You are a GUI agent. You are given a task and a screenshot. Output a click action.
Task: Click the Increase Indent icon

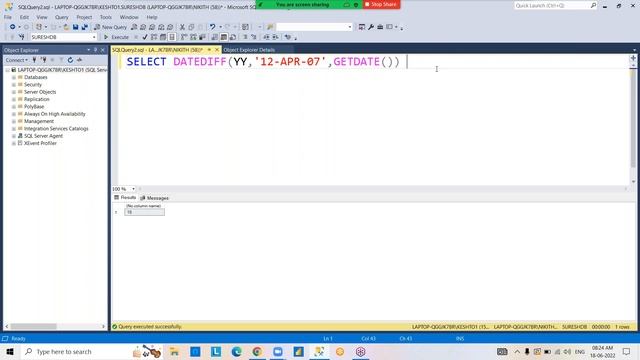pyautogui.click(x=275, y=37)
